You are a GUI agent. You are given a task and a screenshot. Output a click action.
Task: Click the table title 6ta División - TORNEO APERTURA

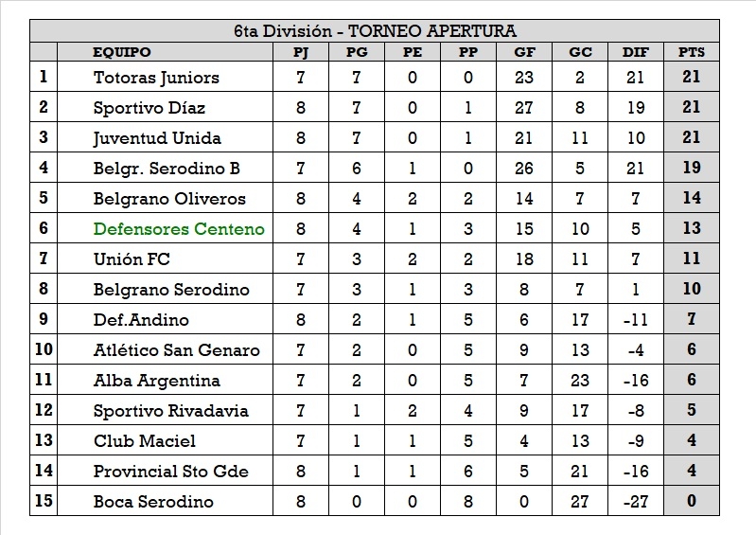tap(375, 31)
